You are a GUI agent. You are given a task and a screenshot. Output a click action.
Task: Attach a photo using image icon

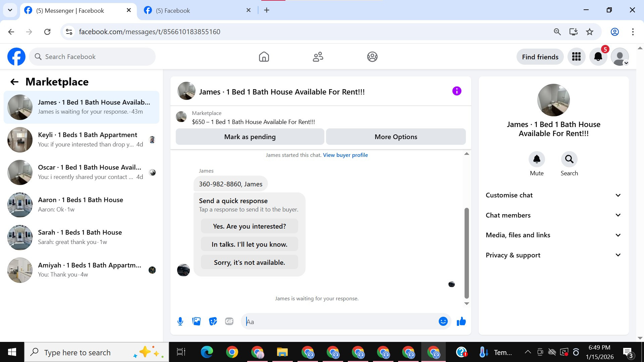tap(196, 321)
